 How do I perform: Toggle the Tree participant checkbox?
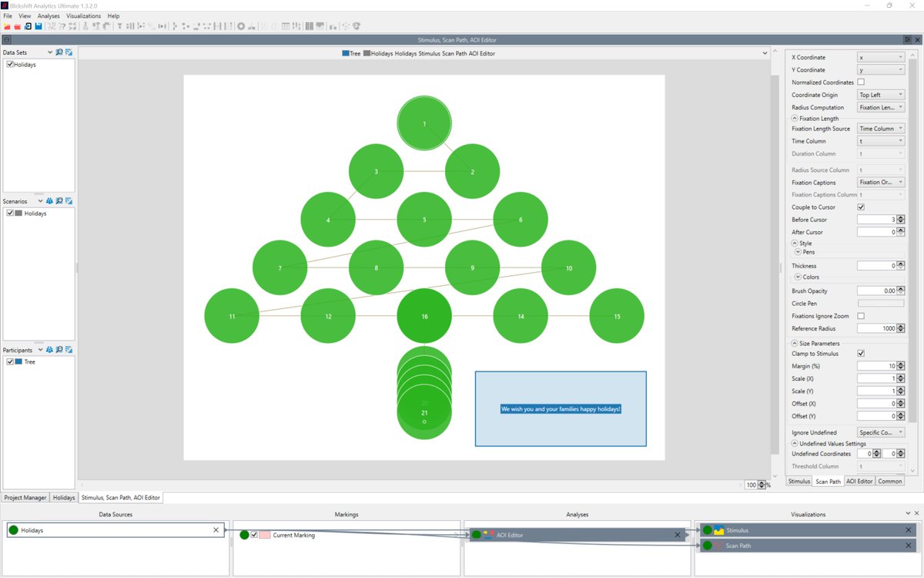click(10, 361)
